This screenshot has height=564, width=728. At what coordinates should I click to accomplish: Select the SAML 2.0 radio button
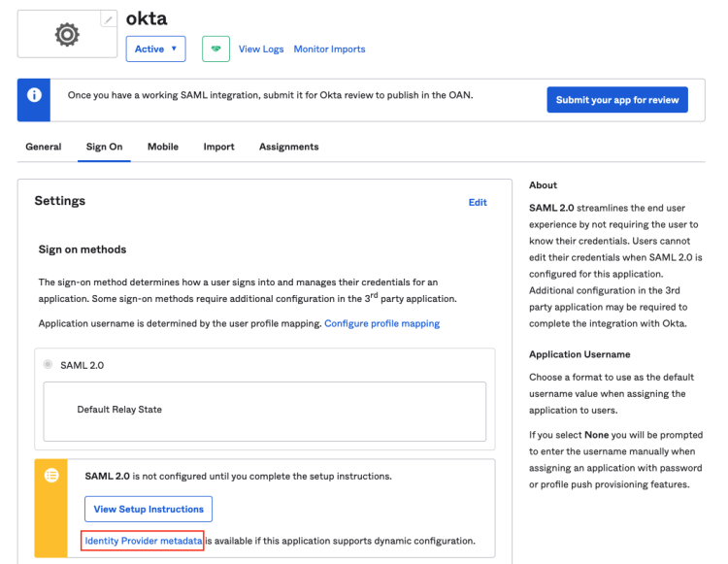48,364
